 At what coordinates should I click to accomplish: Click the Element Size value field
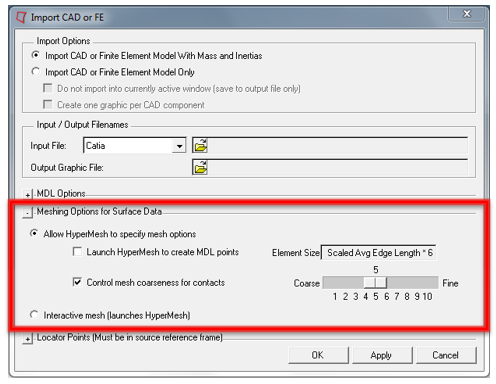point(378,253)
